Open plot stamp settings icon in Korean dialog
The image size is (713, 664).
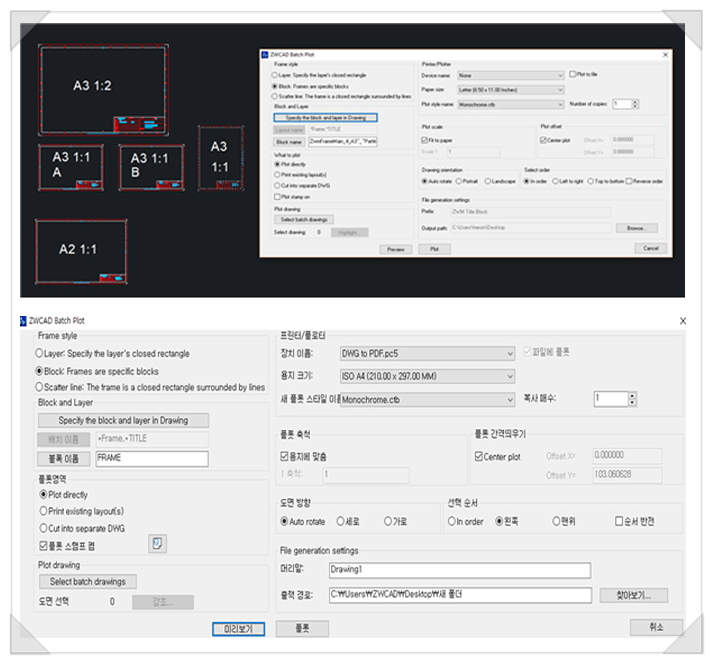click(157, 543)
